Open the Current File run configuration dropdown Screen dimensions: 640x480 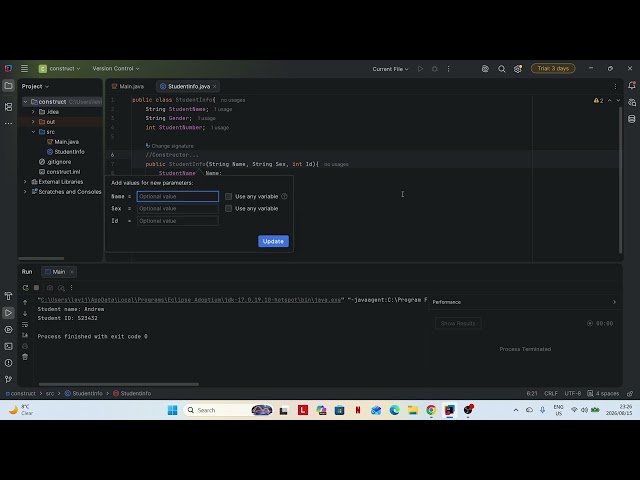click(390, 69)
